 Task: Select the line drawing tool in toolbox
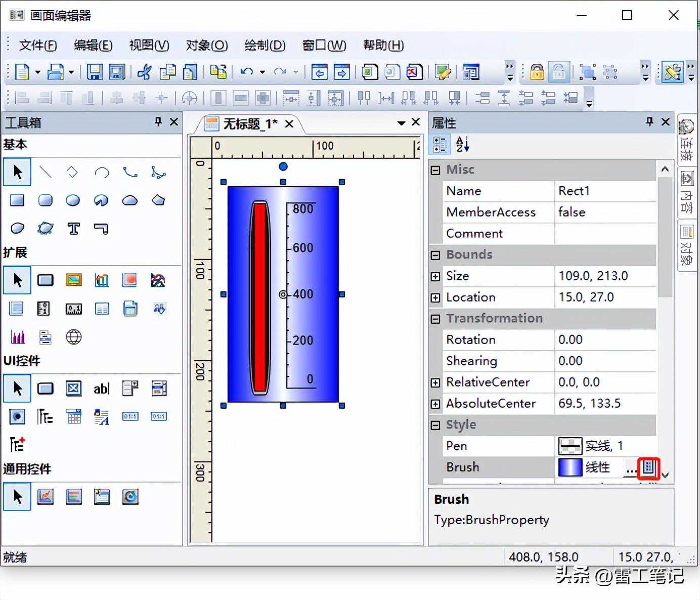46,173
